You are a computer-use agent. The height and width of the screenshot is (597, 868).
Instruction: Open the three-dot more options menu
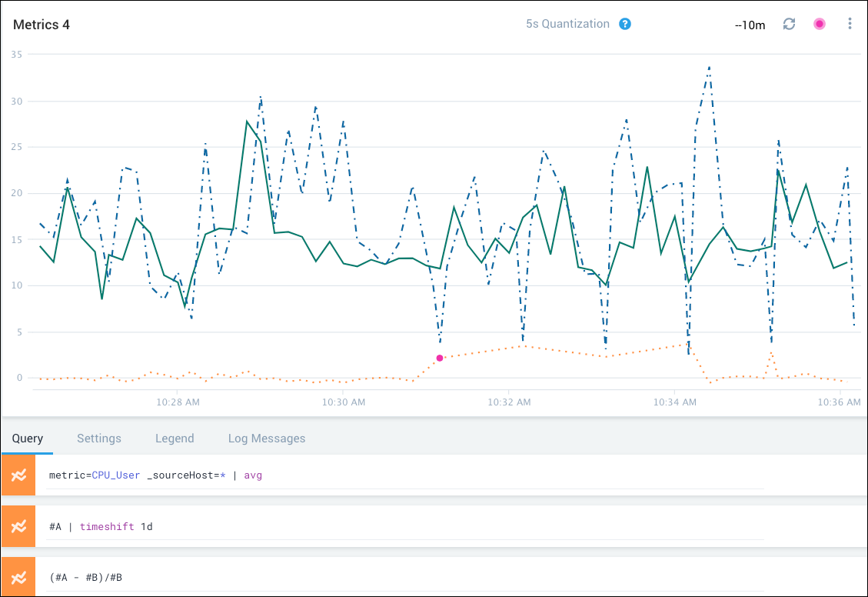(x=850, y=24)
